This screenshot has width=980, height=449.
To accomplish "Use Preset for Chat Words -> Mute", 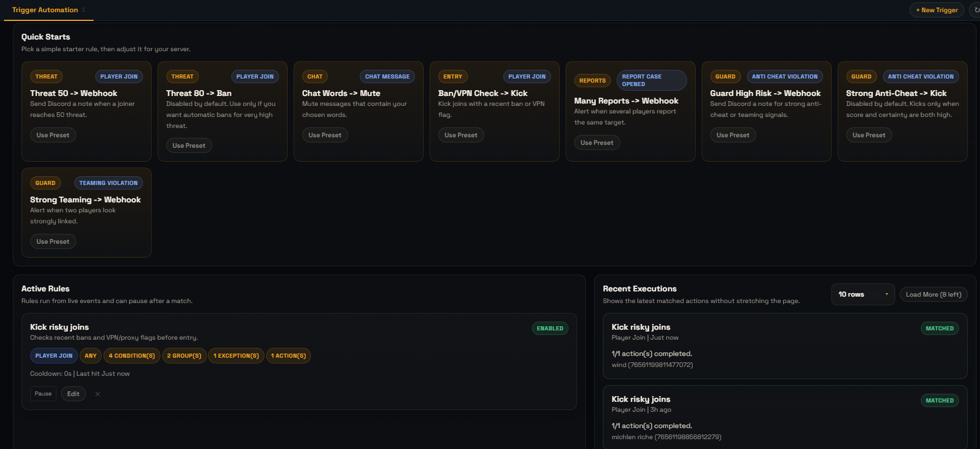I will coord(325,135).
